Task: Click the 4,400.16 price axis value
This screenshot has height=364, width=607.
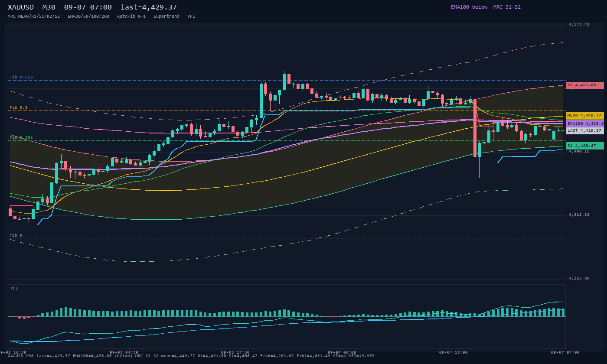Action: pos(579,151)
